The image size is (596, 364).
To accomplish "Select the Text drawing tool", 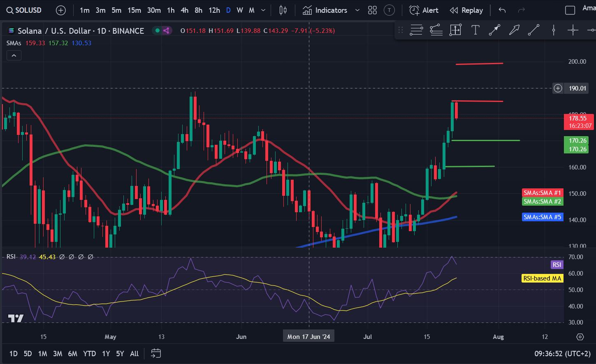I will [475, 30].
